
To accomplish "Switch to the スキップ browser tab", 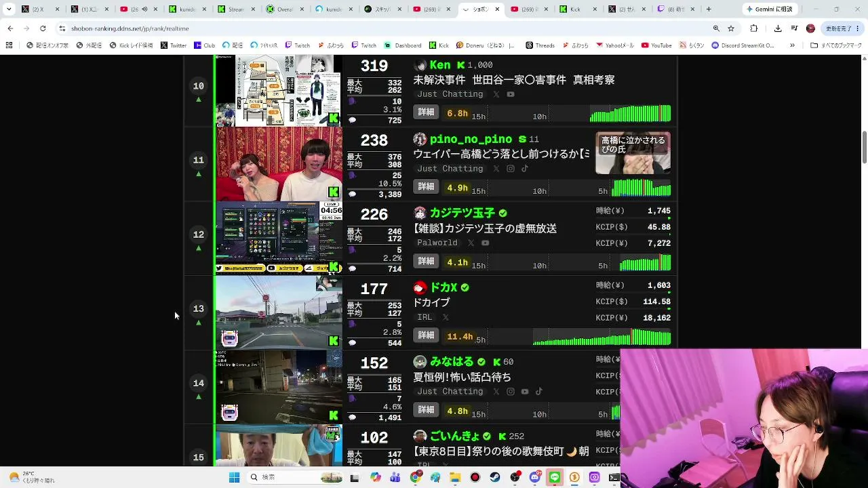I will pyautogui.click(x=384, y=9).
